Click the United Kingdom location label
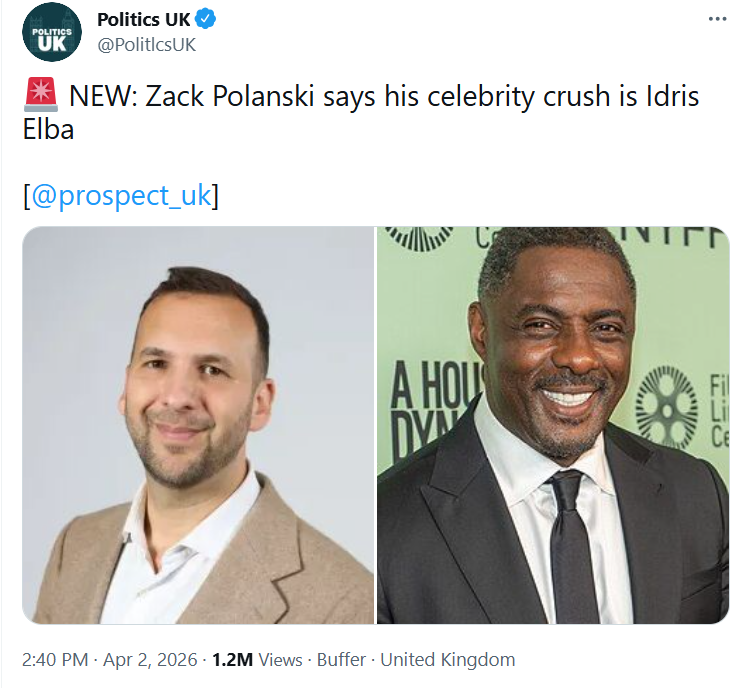Image resolution: width=740 pixels, height=688 pixels. point(450,660)
